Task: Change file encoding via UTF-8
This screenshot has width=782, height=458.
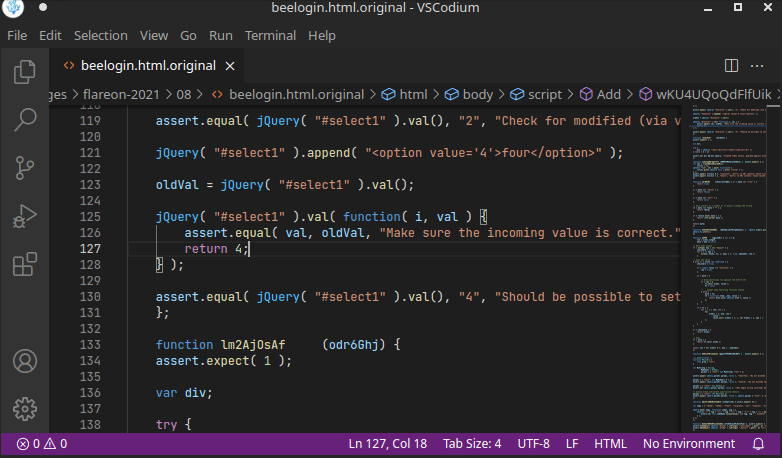Action: (x=533, y=444)
